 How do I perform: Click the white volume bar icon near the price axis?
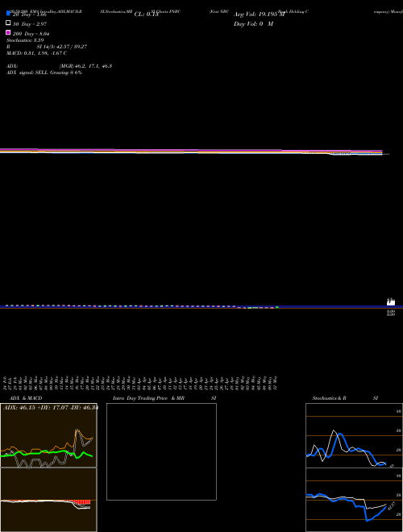(391, 301)
